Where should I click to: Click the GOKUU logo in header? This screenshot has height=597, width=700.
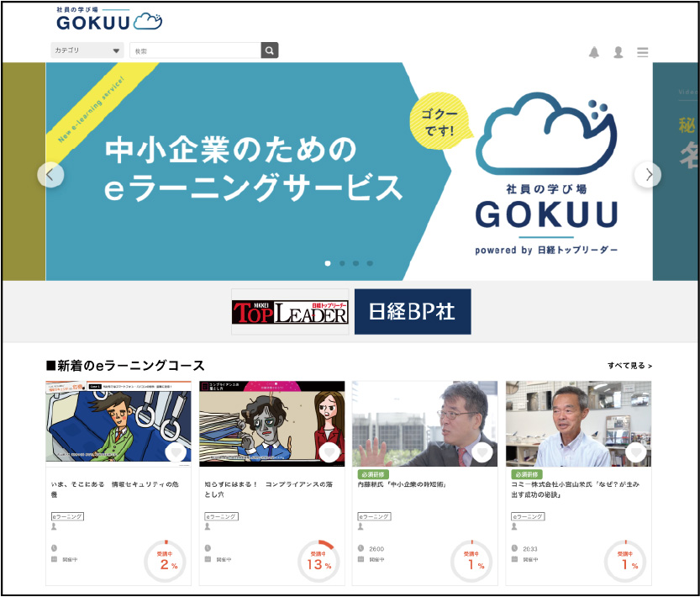[x=109, y=19]
